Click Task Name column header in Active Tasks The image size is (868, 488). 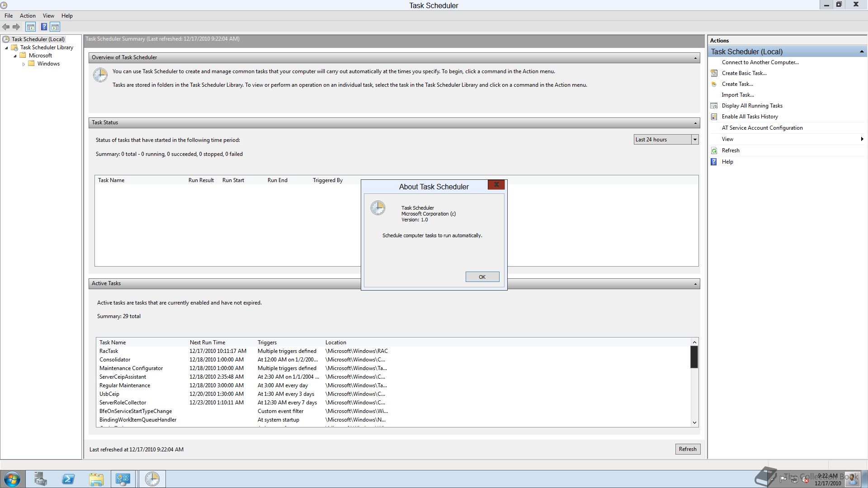pos(113,343)
